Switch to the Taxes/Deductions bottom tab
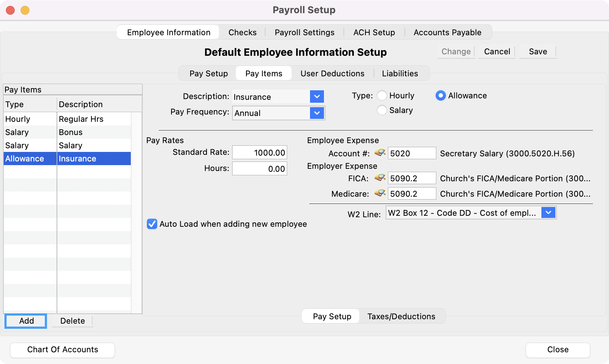 tap(401, 316)
